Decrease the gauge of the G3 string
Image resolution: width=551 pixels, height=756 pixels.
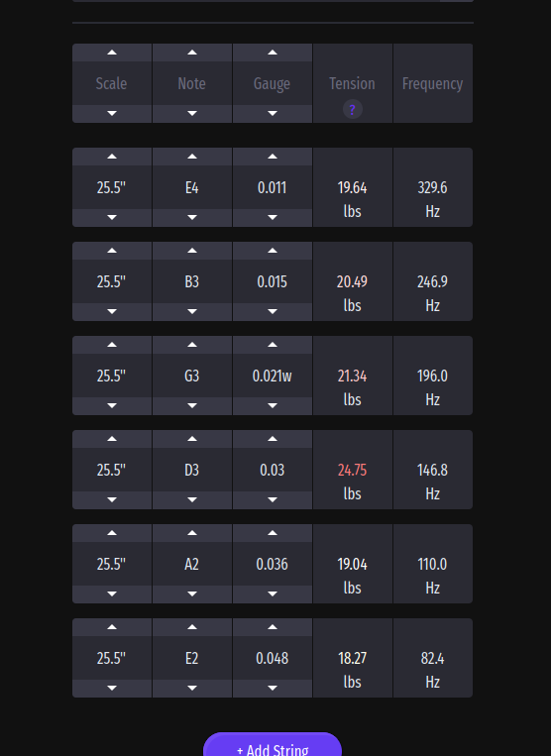(273, 406)
